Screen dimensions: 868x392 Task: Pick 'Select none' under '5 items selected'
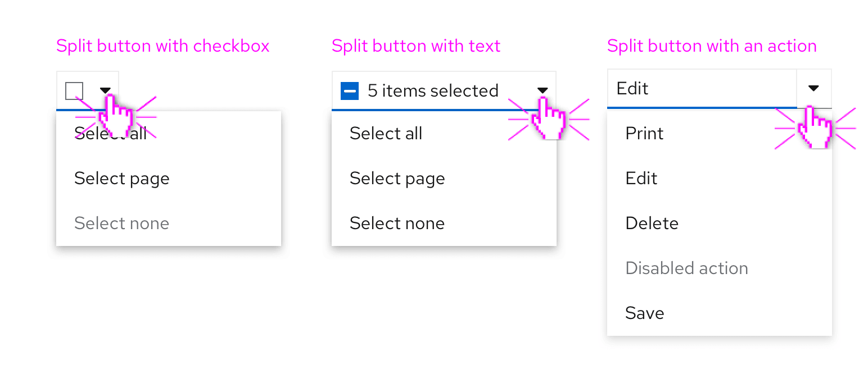pyautogui.click(x=397, y=224)
